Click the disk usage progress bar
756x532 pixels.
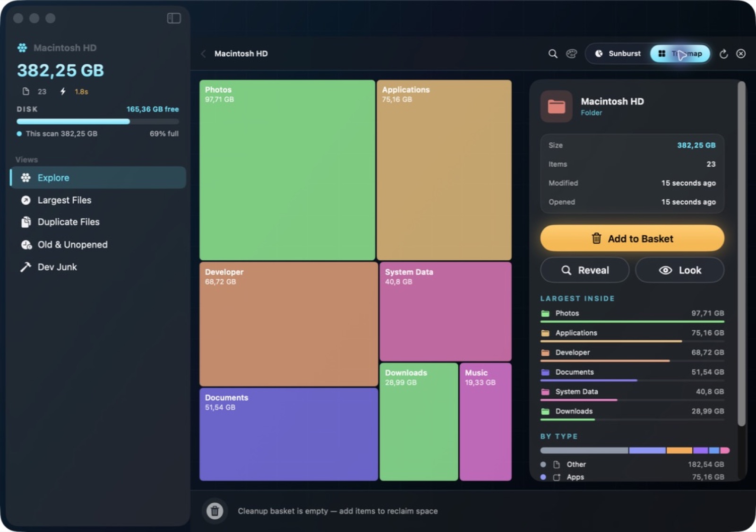[x=98, y=121]
